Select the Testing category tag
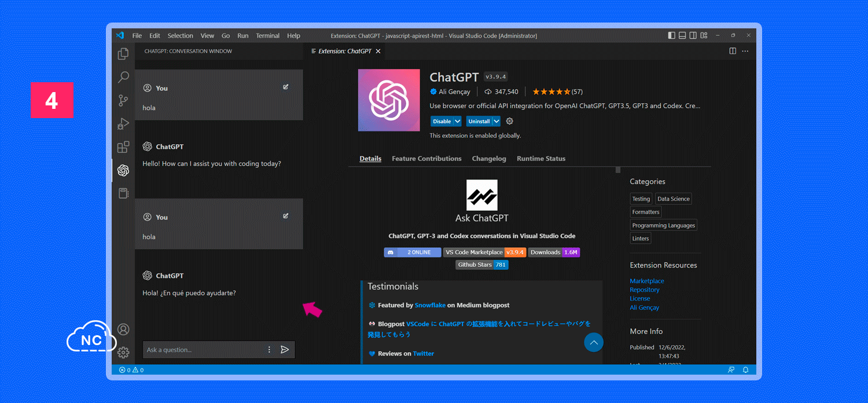Image resolution: width=868 pixels, height=403 pixels. pos(641,199)
